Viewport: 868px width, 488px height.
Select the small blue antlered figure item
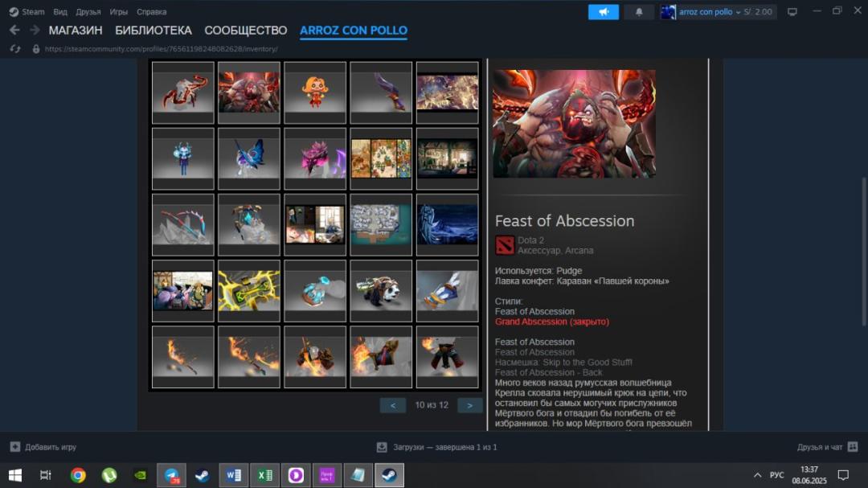click(182, 159)
